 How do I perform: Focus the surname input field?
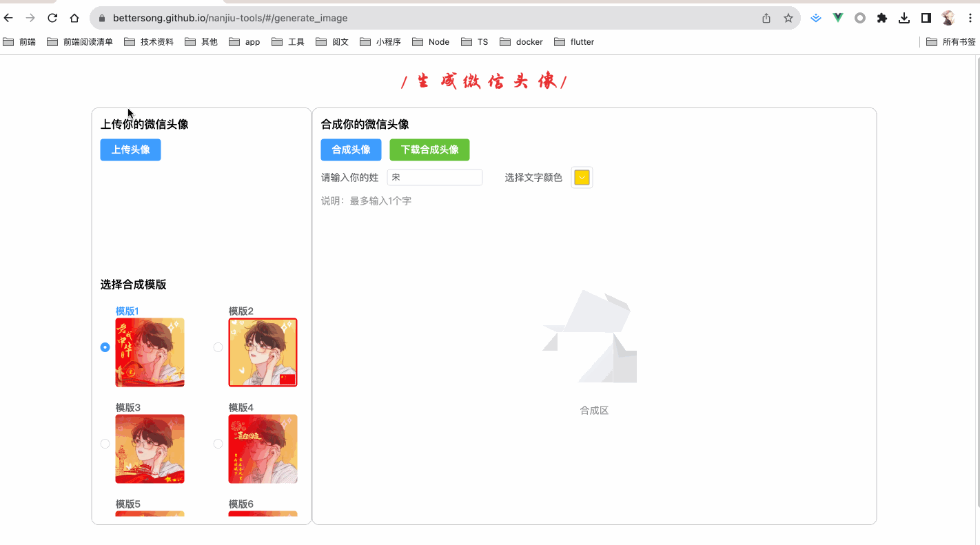[x=435, y=178]
